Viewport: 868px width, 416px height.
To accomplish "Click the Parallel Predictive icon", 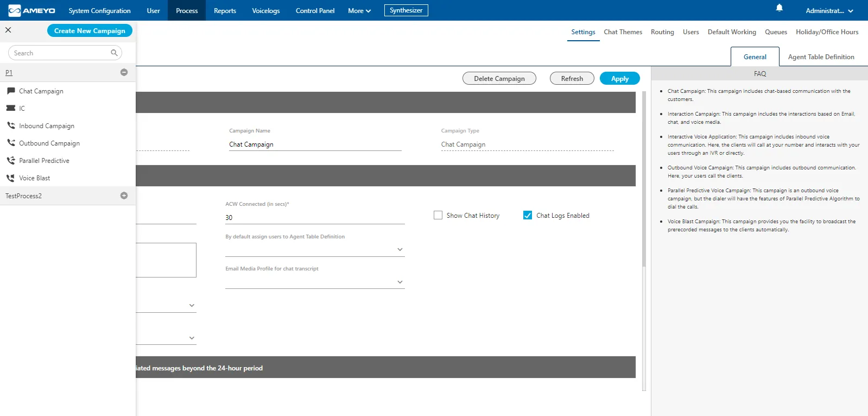I will [11, 160].
